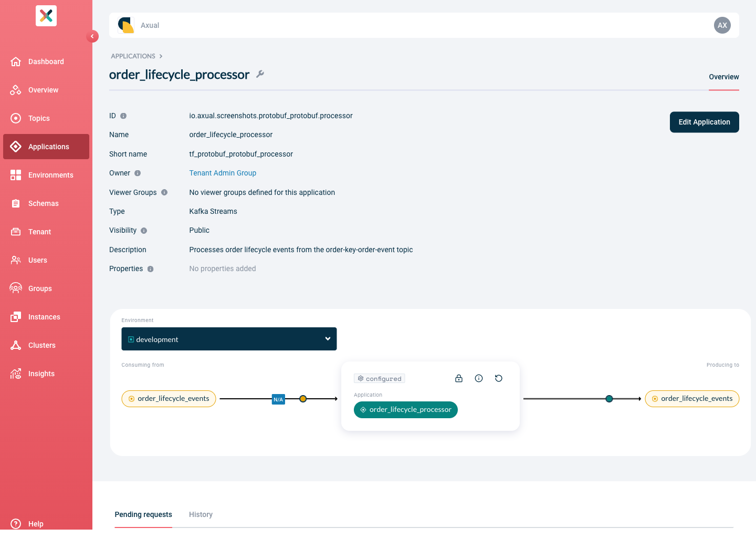Switch to the Overview tab
Image resolution: width=756 pixels, height=538 pixels.
coord(724,77)
